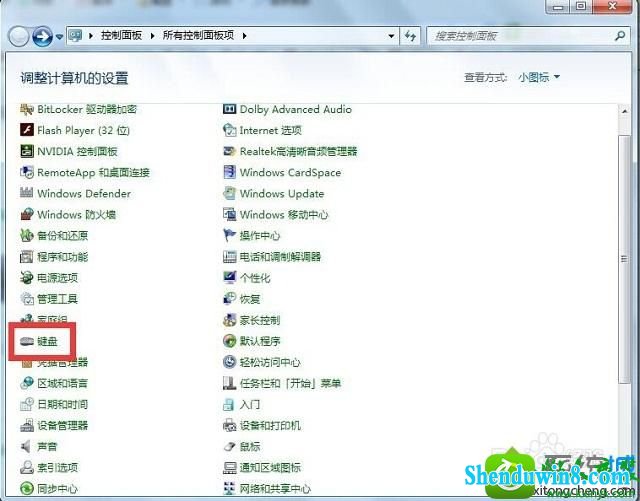
Task: Click the search magnifier button
Action: coord(620,36)
